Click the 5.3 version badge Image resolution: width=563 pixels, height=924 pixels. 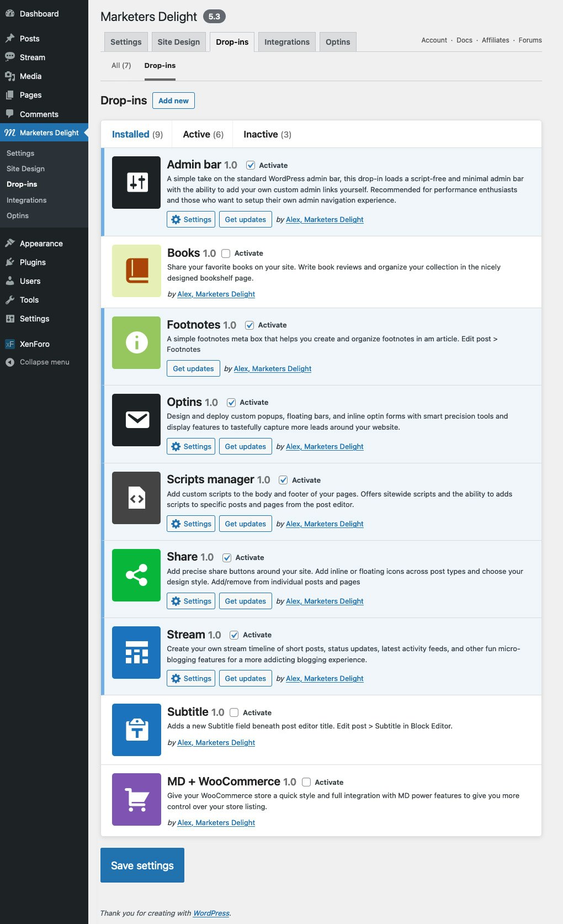coord(214,17)
